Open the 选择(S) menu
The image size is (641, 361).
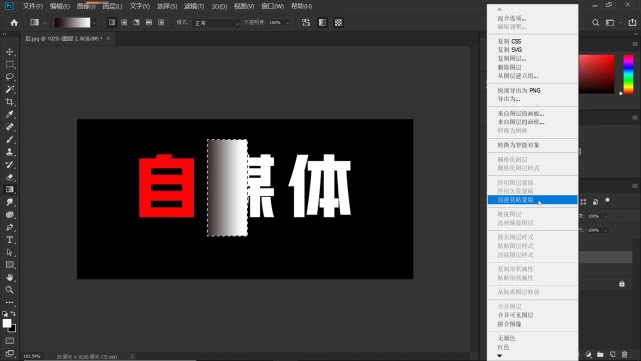tap(167, 6)
